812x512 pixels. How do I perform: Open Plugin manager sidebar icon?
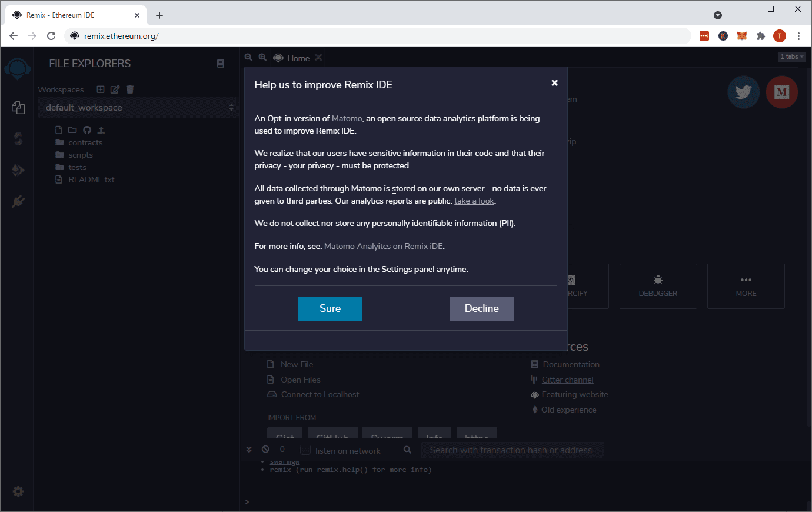[18, 201]
